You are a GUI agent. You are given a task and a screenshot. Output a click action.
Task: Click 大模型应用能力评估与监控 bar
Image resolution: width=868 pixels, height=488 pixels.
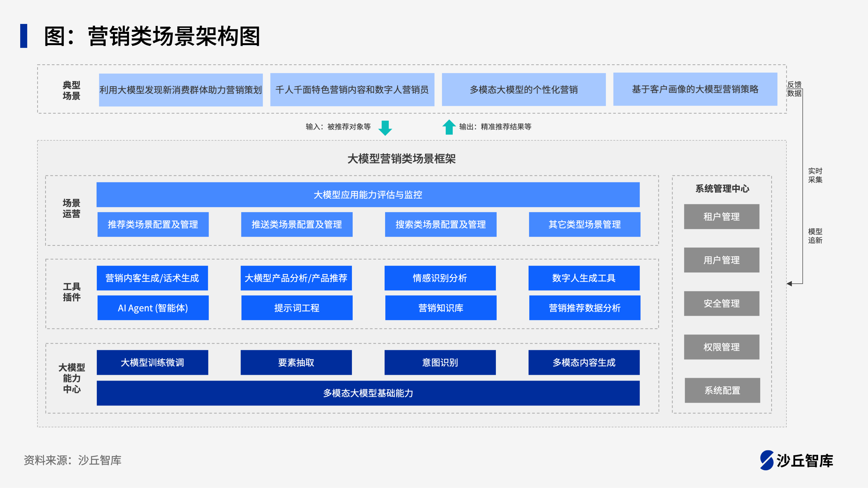368,195
